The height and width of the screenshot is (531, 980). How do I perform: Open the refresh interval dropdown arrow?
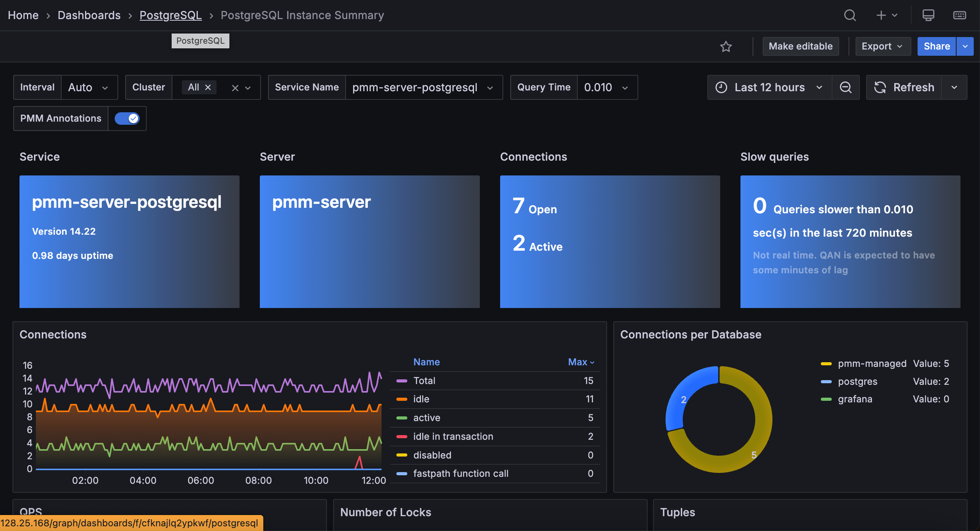(x=954, y=87)
